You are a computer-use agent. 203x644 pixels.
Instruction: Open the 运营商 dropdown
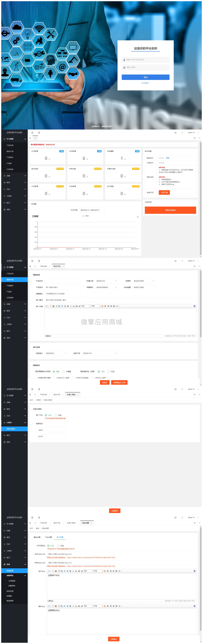(144, 281)
